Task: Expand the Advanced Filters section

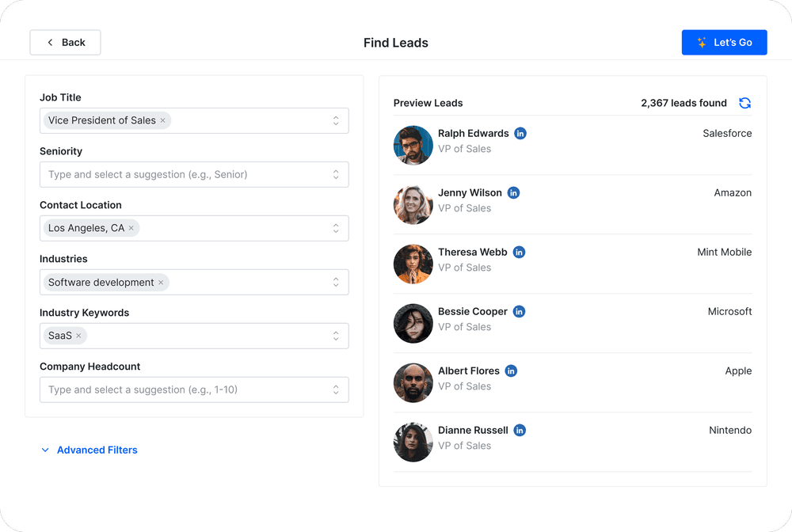Action: coord(89,450)
